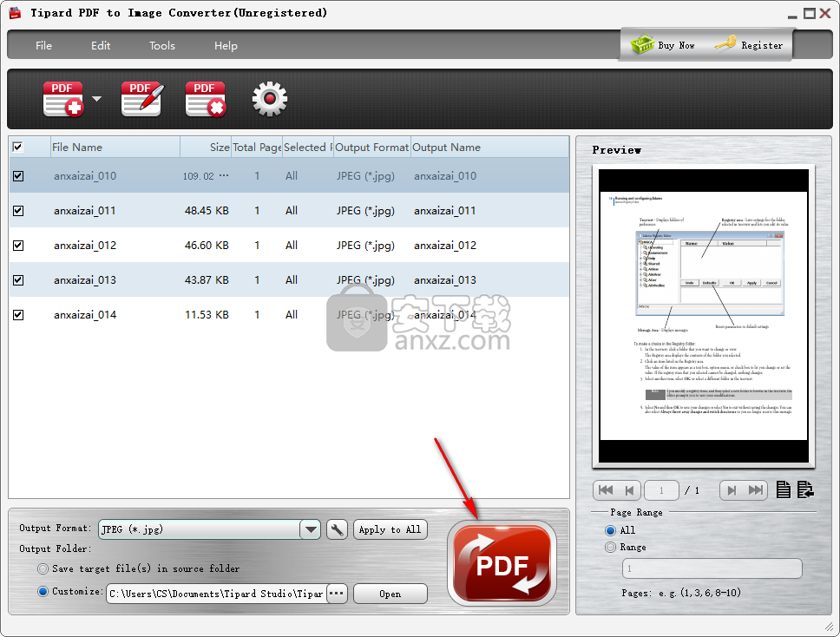
Task: Select Save target file(s) in source folder
Action: click(43, 568)
